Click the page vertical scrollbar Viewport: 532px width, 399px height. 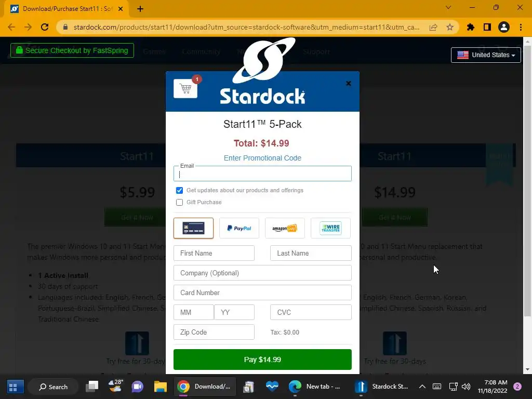[527, 181]
